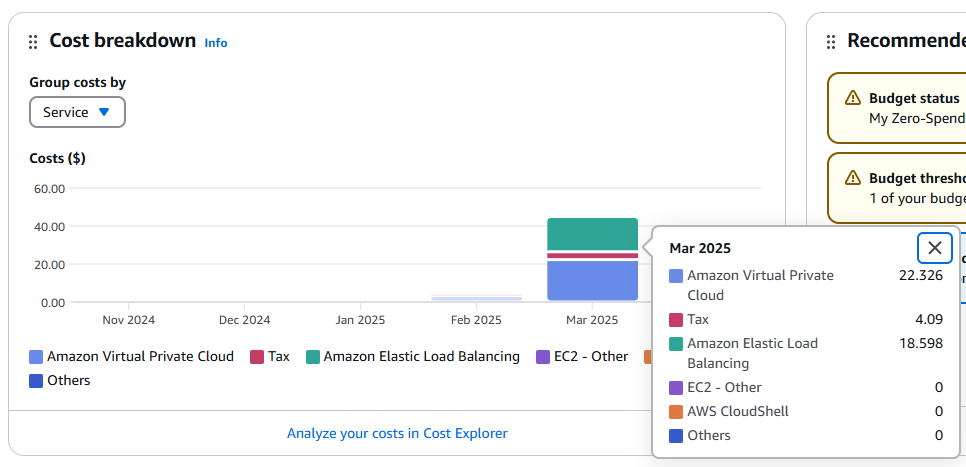Viewport: 966px width, 467px height.
Task: Click the Recommended panel drag handle icon
Action: click(831, 42)
